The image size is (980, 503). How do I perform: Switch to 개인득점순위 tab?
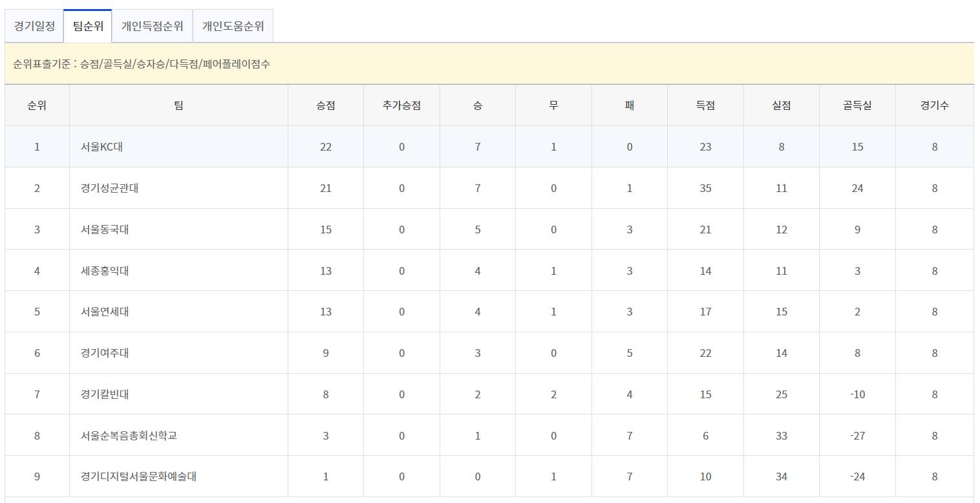tap(153, 27)
